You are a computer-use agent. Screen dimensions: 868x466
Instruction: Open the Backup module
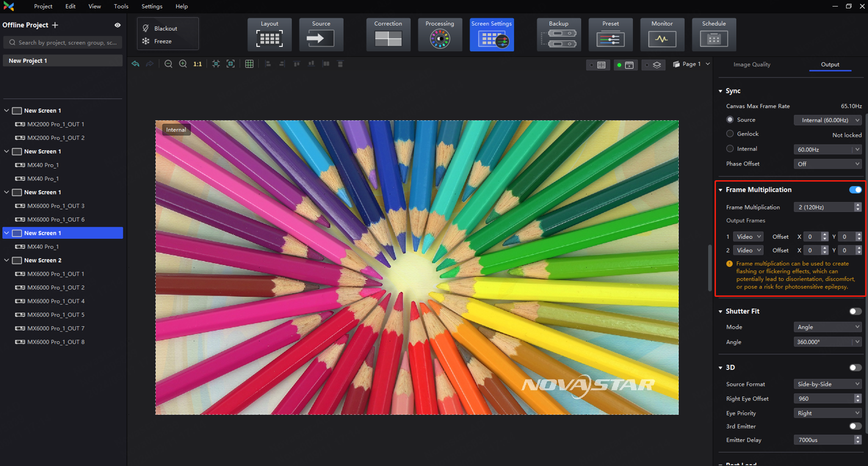click(x=559, y=34)
